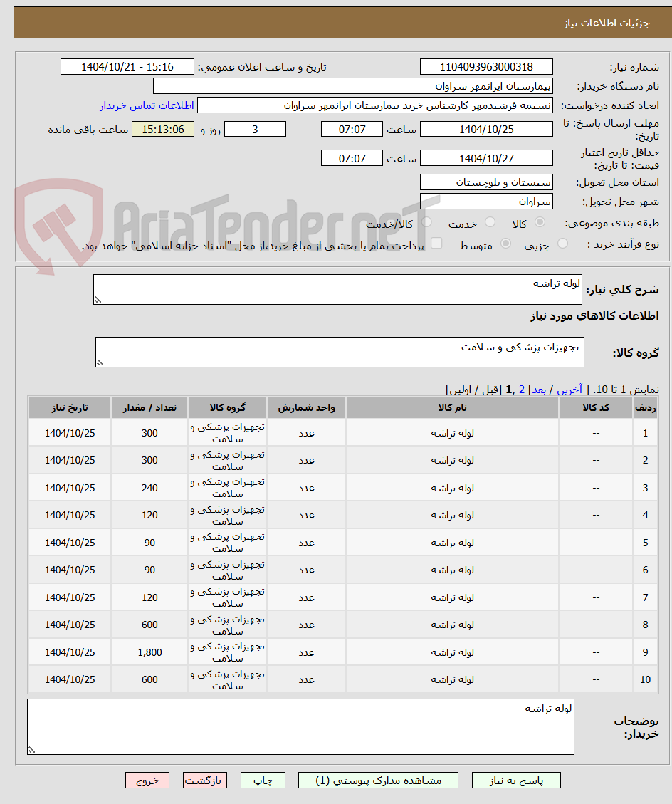Click the ردیف column header

pyautogui.click(x=646, y=408)
